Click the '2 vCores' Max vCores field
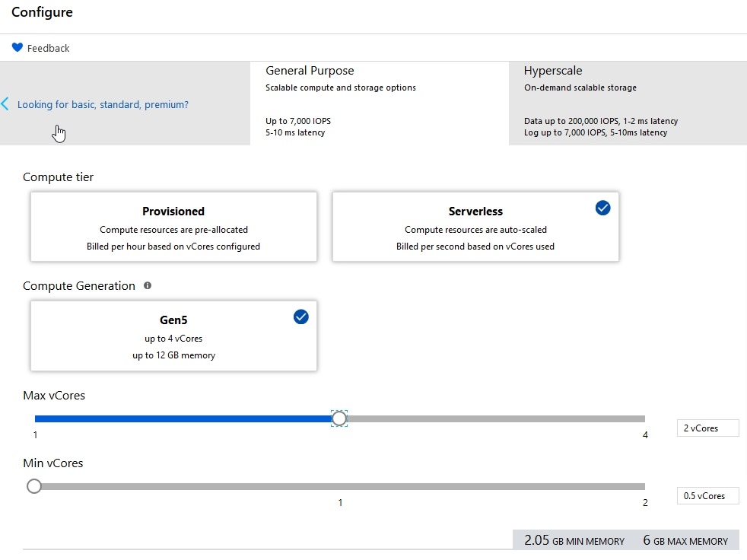Viewport: 747px width, 560px height. point(707,428)
